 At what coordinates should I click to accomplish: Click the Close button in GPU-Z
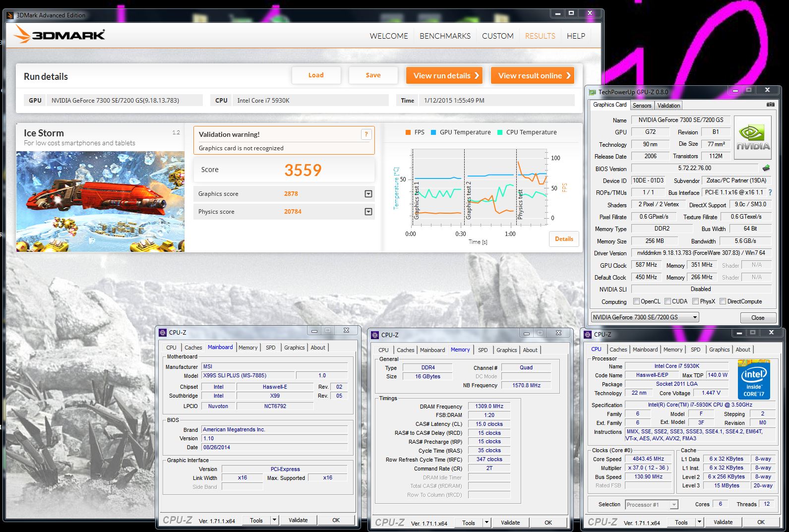point(758,318)
